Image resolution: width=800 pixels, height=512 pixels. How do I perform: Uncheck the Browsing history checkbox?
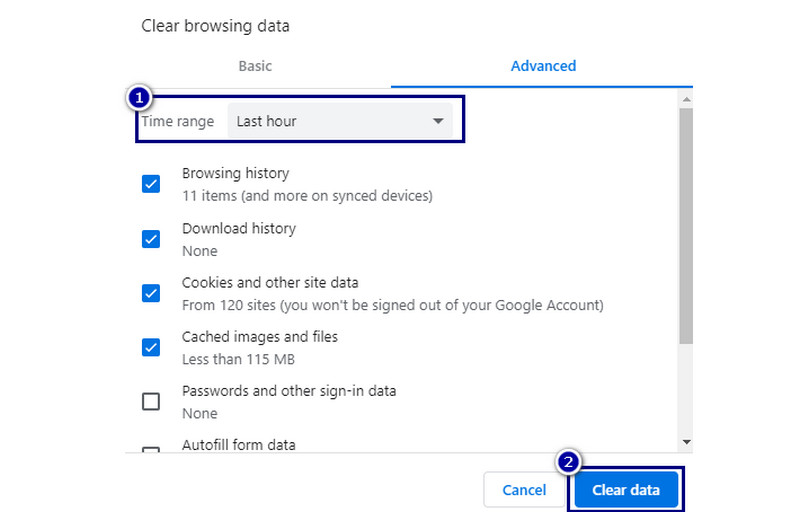(151, 184)
